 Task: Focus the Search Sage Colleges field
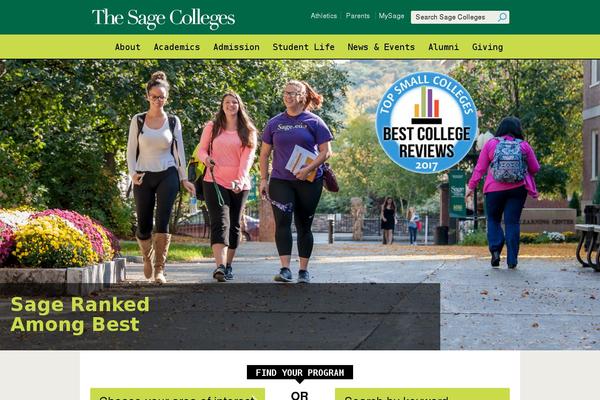pos(453,17)
